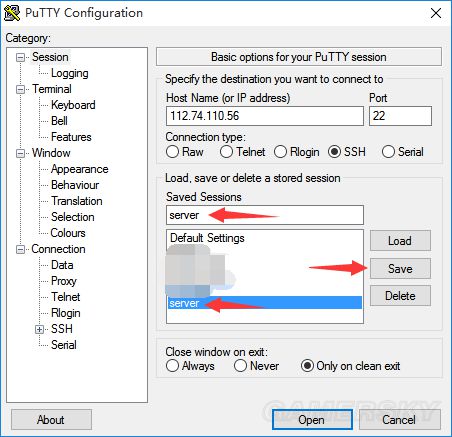Screen dimensions: 452x437
Task: Open the Session category
Action: pos(50,57)
